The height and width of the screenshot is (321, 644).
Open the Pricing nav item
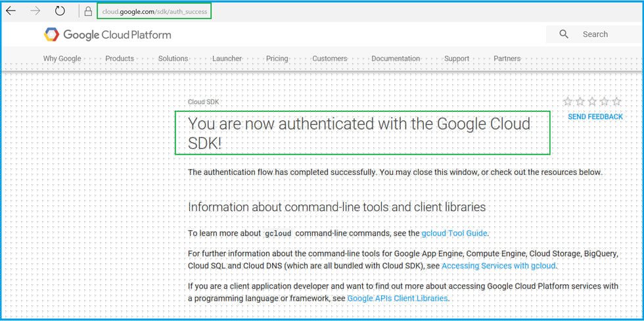point(277,59)
